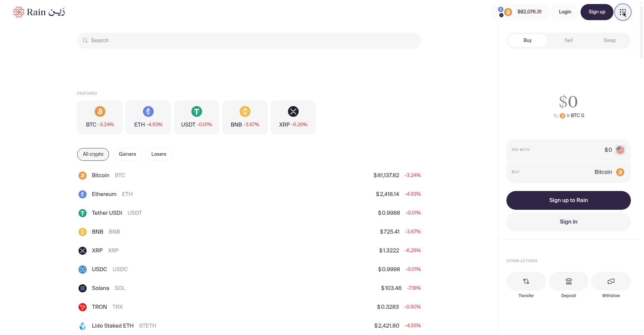Open the apps grid menu icon
Viewport: 644px width, 335px height.
[623, 12]
